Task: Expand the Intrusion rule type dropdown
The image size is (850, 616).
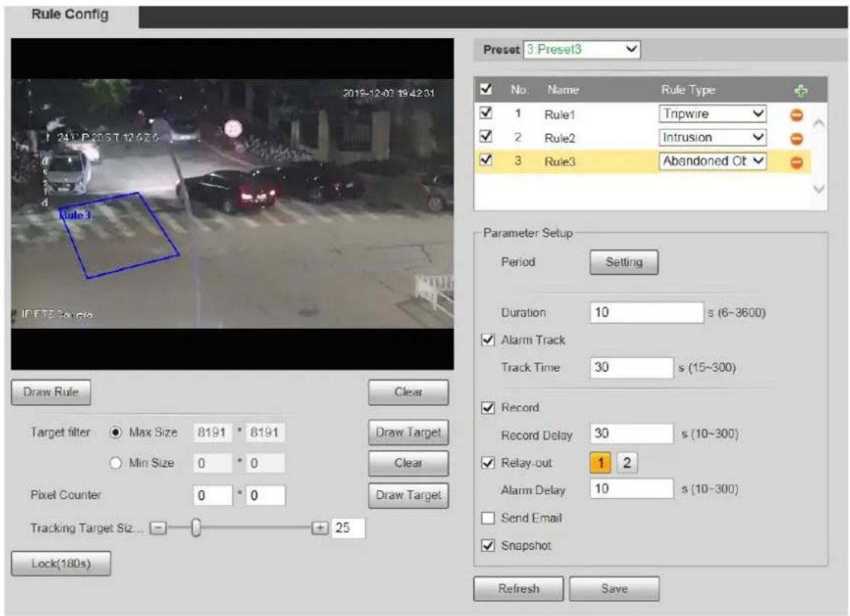Action: (712, 137)
